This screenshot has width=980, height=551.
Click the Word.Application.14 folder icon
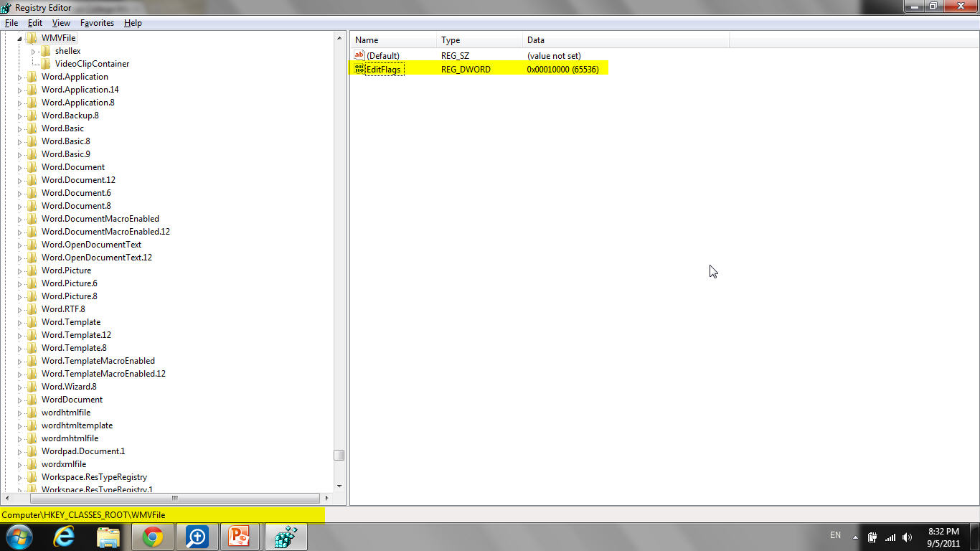tap(32, 89)
